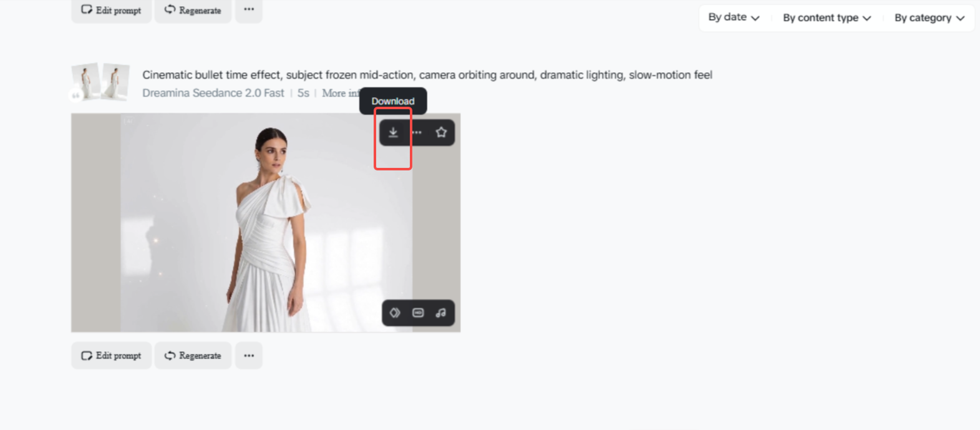Screen dimensions: 980x430
Task: Open the second reference image thumbnail
Action: click(115, 81)
